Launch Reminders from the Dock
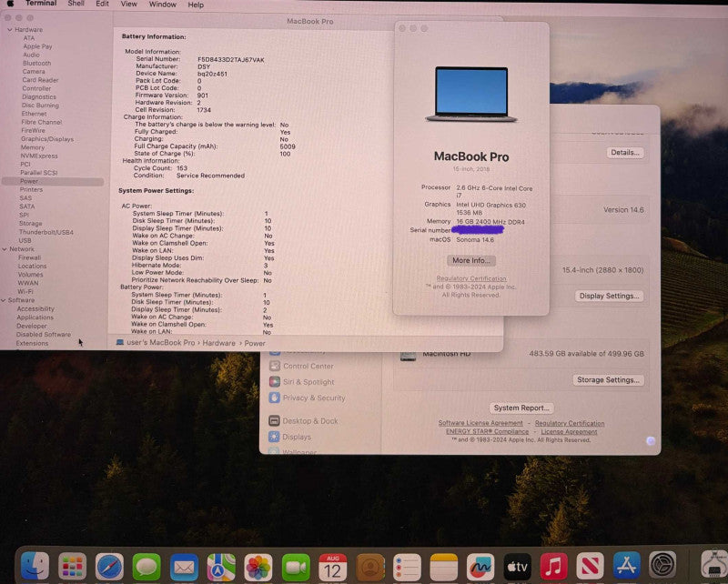728x584 pixels. pos(407,567)
